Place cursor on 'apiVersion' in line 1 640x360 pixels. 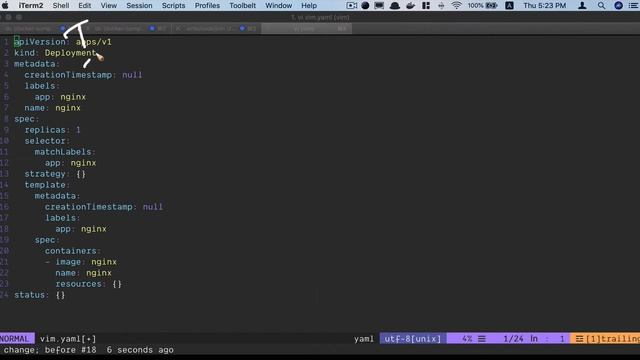(40, 42)
